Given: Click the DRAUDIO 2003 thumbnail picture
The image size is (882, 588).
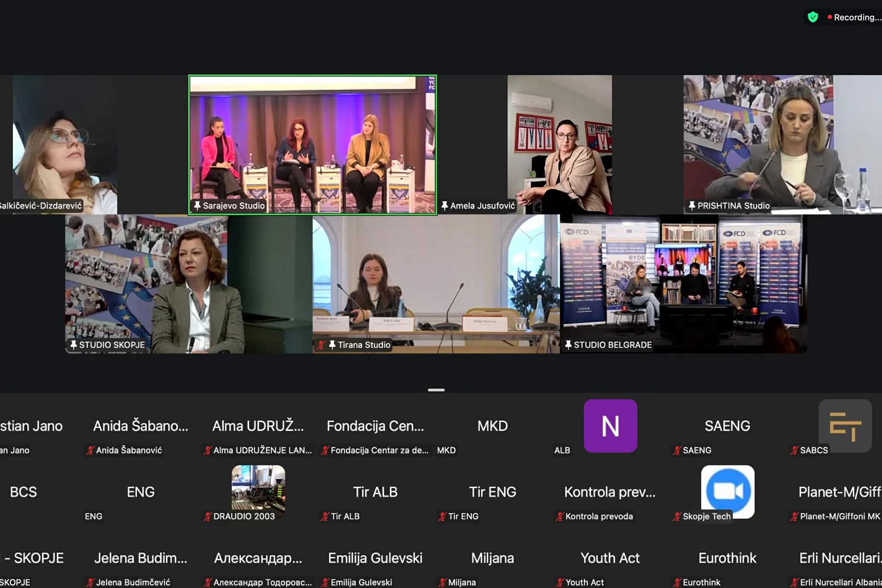Looking at the screenshot, I should 258,487.
